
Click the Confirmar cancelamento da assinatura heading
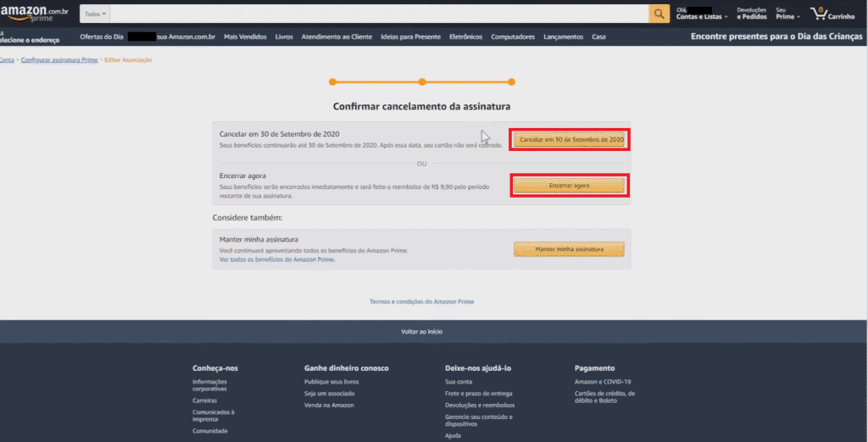422,106
